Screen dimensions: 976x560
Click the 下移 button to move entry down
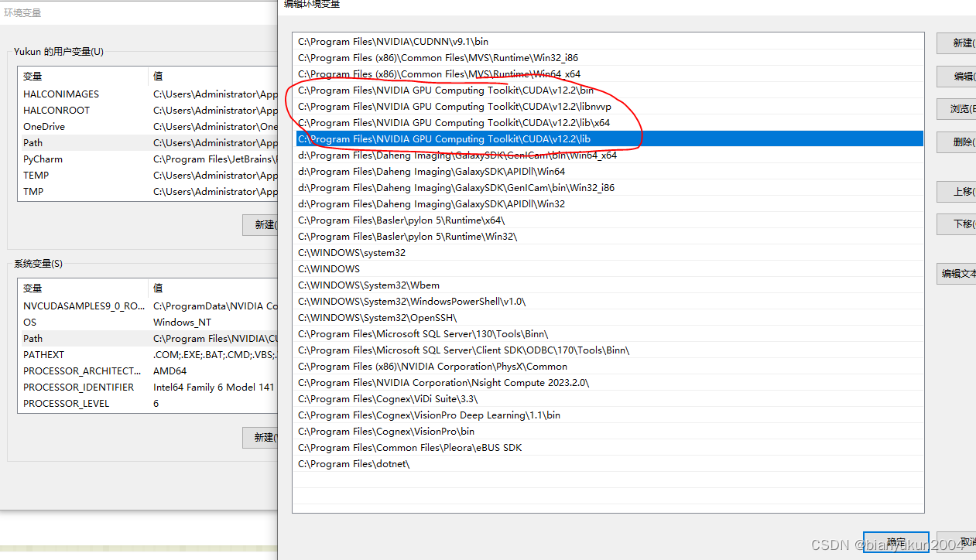(957, 224)
